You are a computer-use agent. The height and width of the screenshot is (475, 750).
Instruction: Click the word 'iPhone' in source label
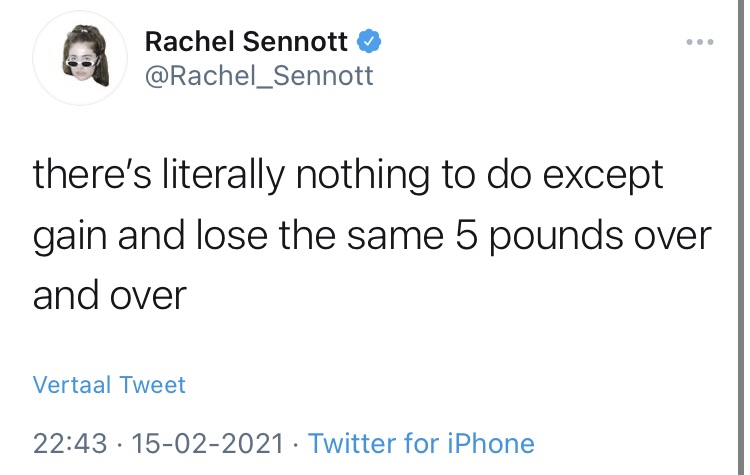(x=491, y=443)
